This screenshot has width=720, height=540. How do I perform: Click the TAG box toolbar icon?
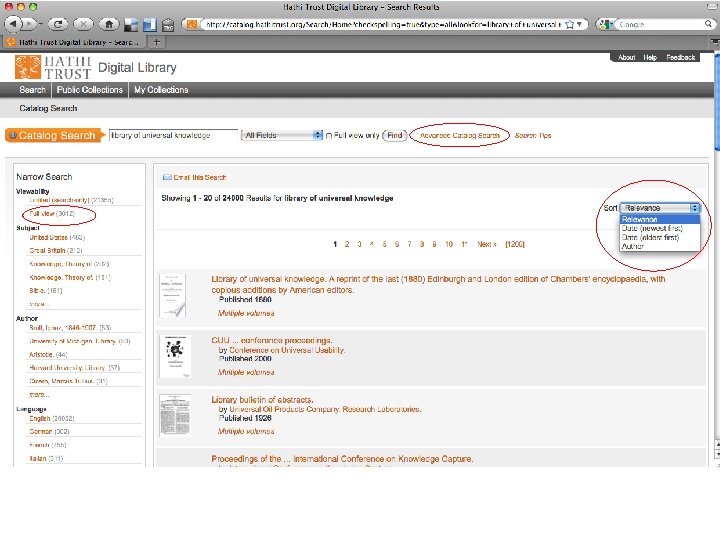point(168,24)
